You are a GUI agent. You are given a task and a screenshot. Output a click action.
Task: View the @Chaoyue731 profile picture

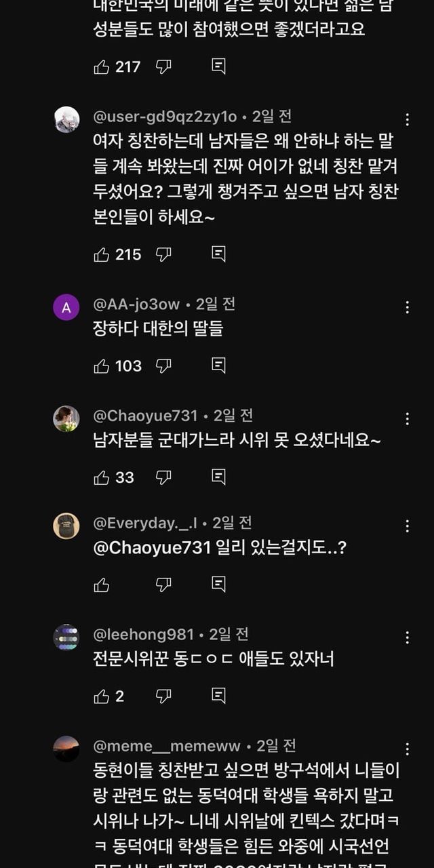click(66, 418)
